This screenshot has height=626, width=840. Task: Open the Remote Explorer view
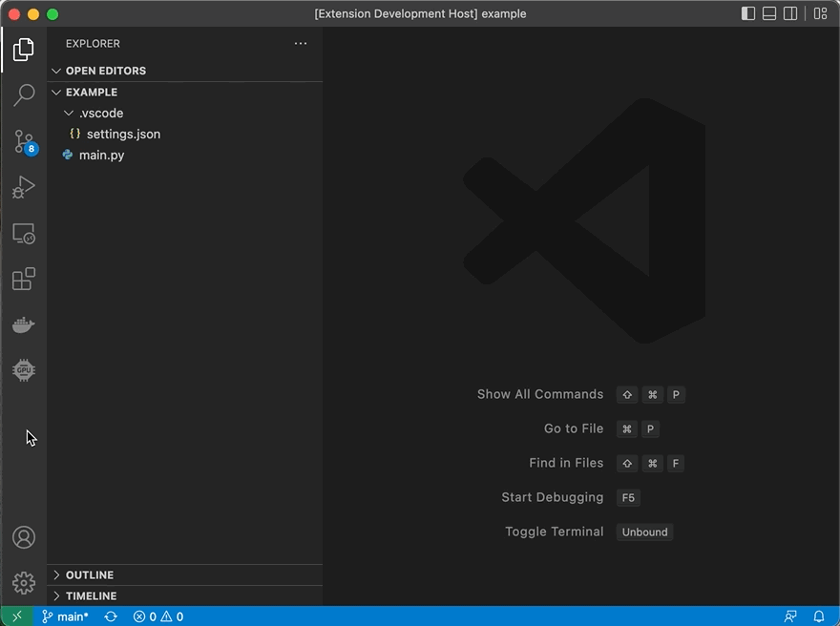pos(24,234)
